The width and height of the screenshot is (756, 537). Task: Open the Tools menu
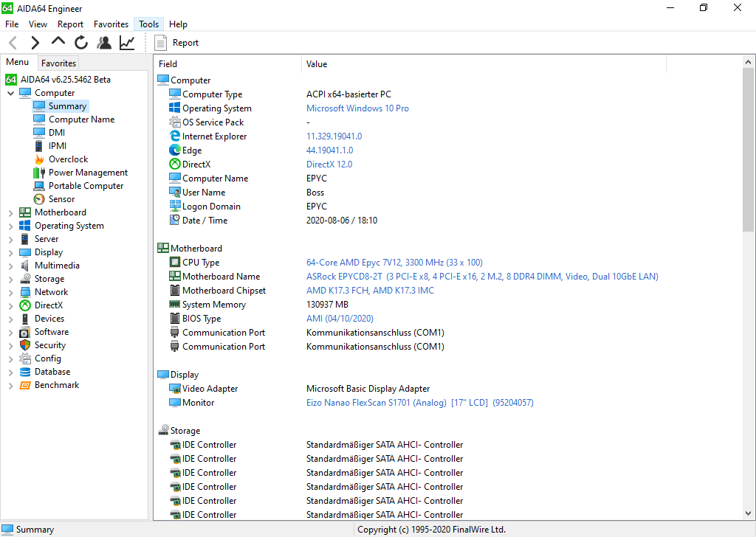pyautogui.click(x=148, y=24)
